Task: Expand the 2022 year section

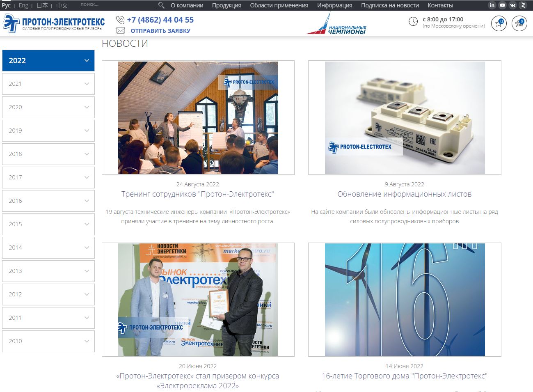Action: (48, 60)
